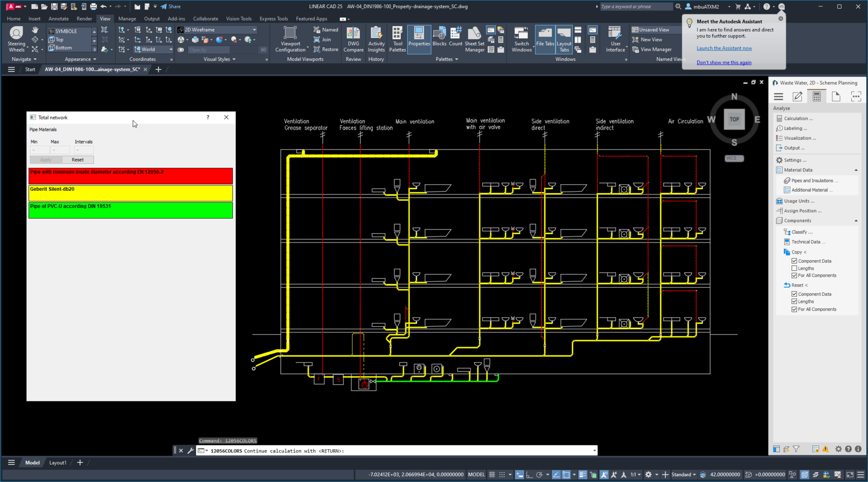
Task: Click filter funnel icon at panel bottom
Action: [x=796, y=449]
